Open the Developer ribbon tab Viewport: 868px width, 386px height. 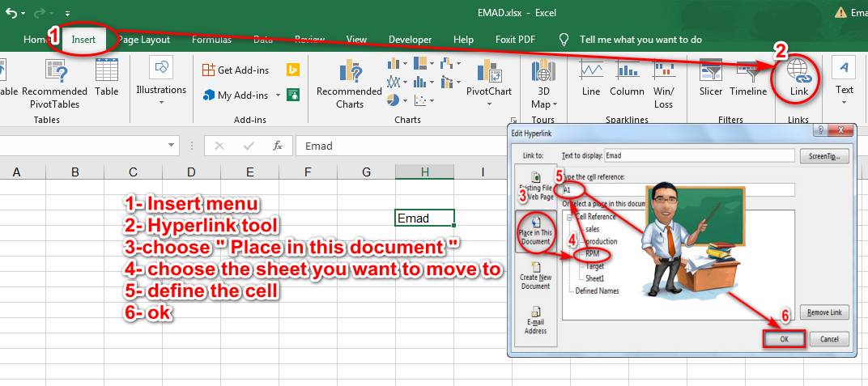[410, 40]
